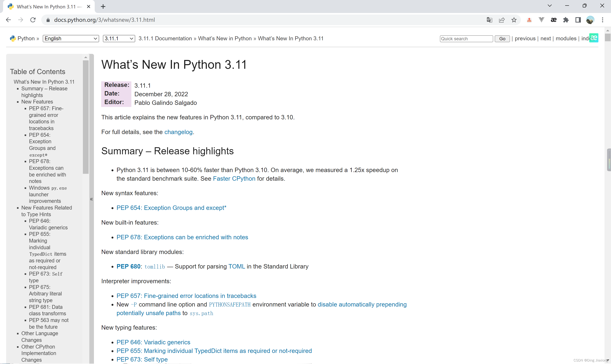
Task: Select PEP 681 Data class transforms in sidebar
Action: pyautogui.click(x=47, y=310)
